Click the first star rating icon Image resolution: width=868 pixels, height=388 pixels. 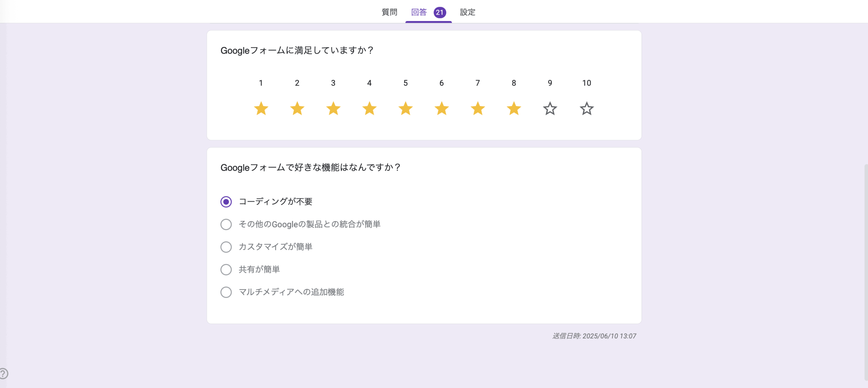click(261, 108)
